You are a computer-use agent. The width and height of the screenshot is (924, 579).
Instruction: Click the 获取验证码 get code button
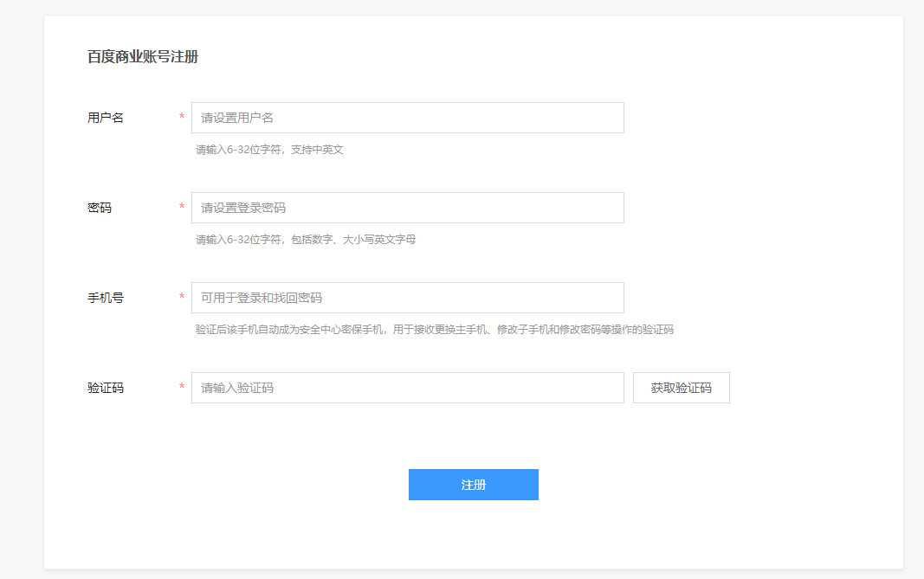click(x=682, y=388)
